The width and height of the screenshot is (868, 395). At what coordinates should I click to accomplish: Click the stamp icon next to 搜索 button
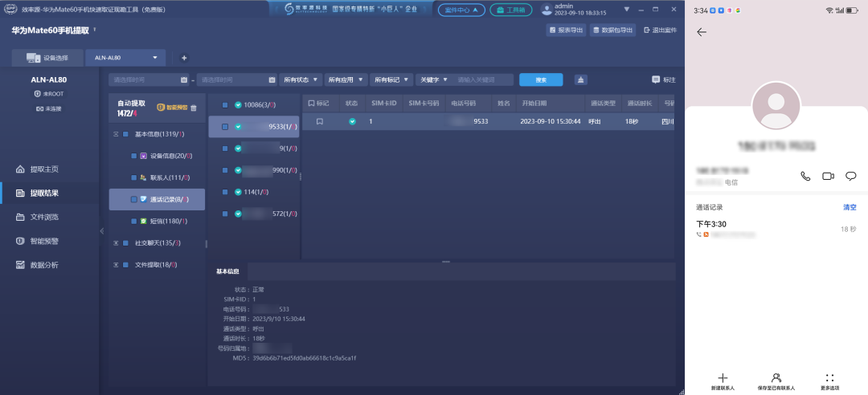coord(580,79)
